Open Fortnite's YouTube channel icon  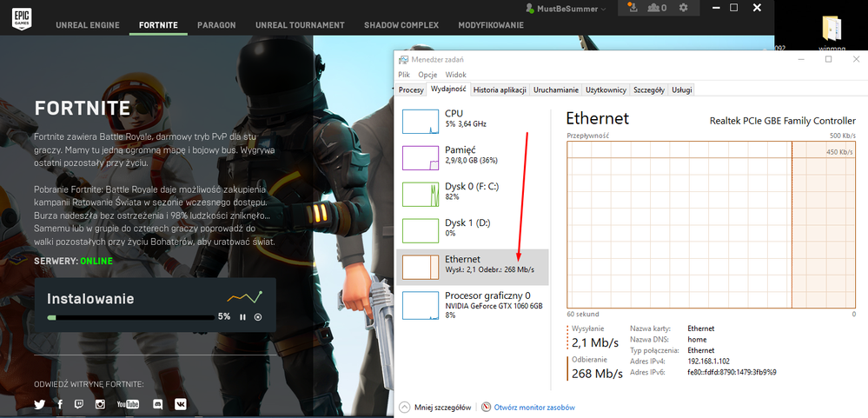(x=128, y=404)
